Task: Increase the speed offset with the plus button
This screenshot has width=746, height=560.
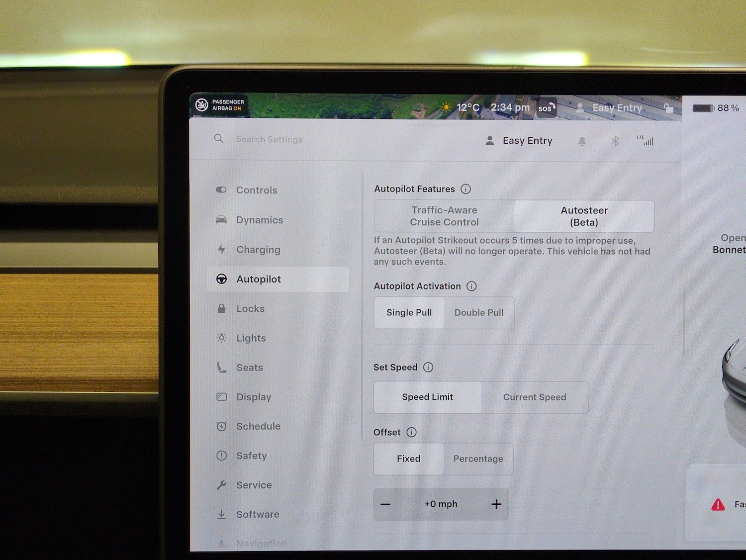Action: [x=496, y=504]
